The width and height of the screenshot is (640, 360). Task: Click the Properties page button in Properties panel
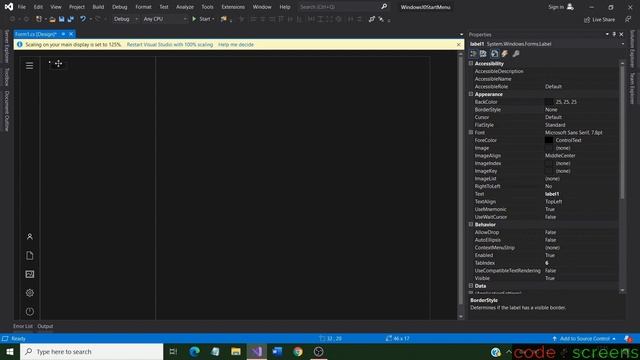(494, 53)
